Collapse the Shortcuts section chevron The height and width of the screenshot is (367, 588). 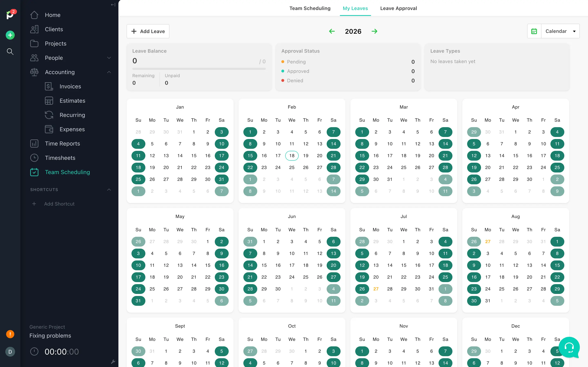(109, 190)
